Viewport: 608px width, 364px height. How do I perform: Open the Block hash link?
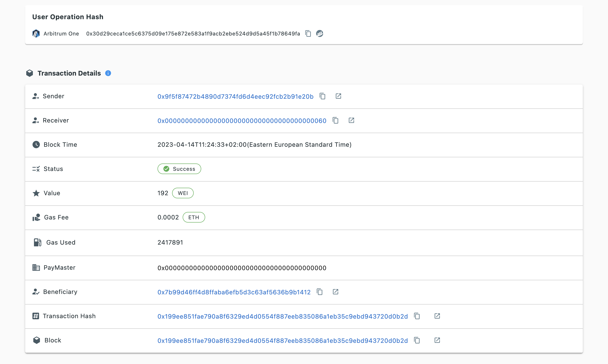click(283, 341)
